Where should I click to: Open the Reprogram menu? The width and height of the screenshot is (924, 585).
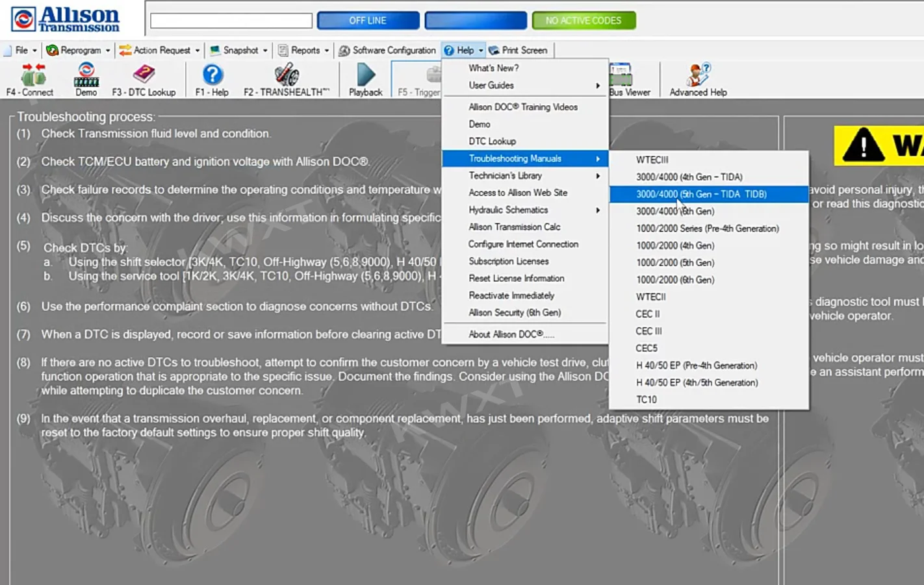point(79,50)
